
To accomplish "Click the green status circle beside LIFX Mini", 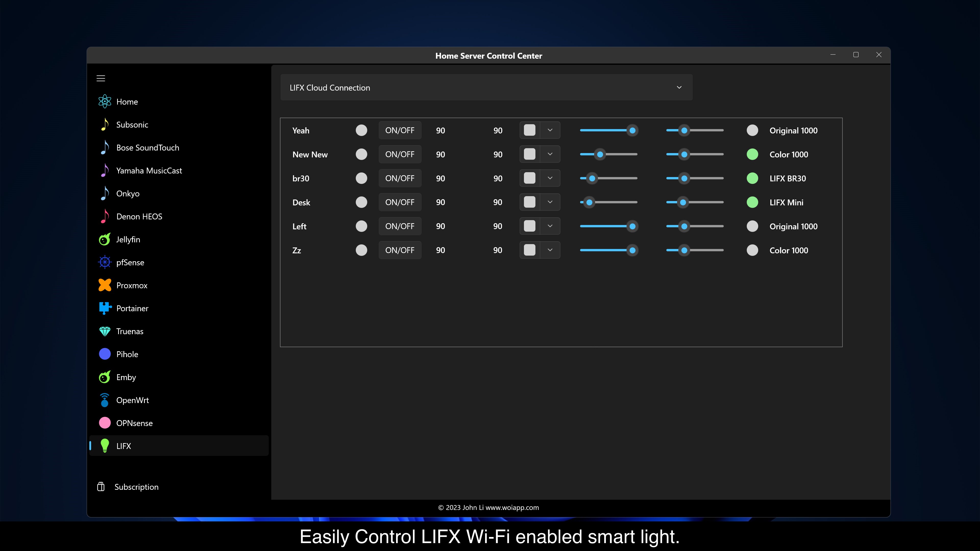I will click(752, 202).
